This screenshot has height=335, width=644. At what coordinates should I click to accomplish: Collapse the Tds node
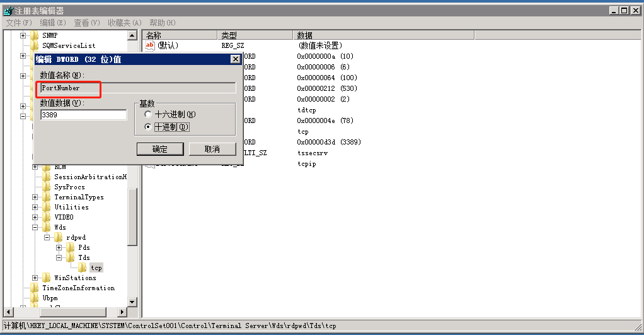(59, 258)
